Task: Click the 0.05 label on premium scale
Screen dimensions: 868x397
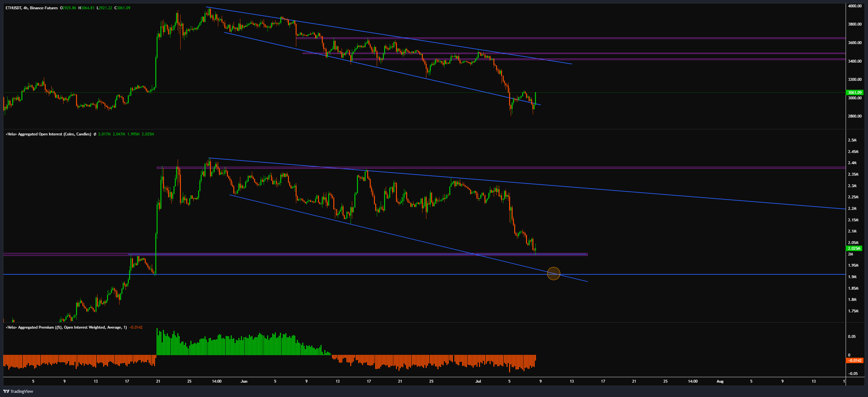Action: 851,336
